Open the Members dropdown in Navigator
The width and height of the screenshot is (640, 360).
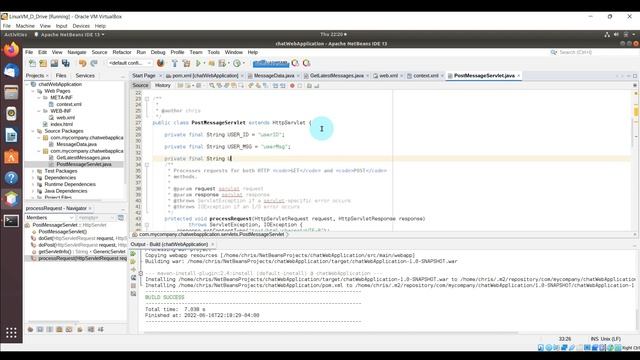tap(49, 218)
